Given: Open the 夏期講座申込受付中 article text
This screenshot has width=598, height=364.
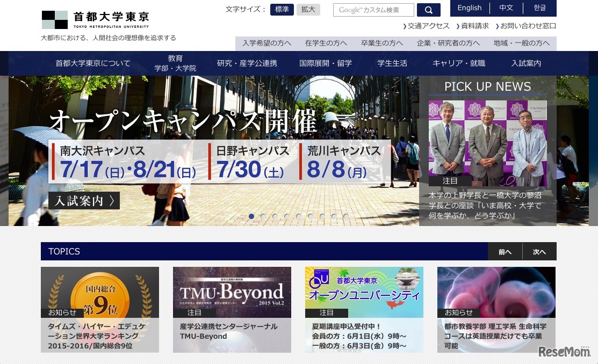Looking at the screenshot, I should [x=359, y=336].
